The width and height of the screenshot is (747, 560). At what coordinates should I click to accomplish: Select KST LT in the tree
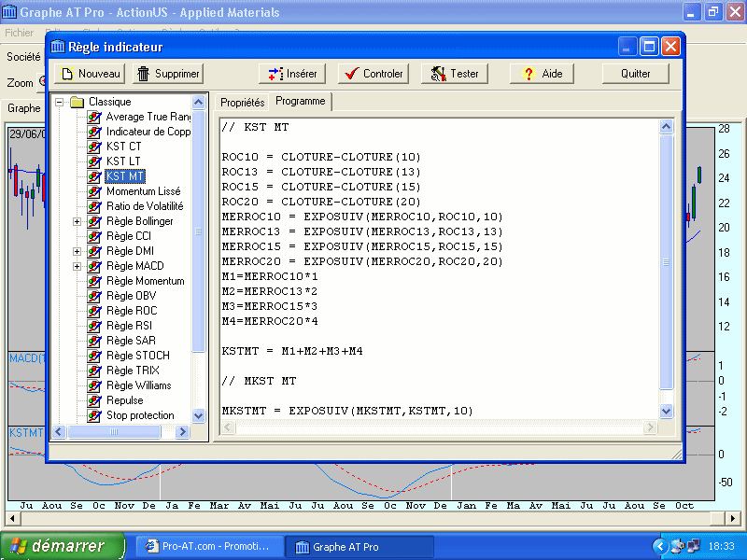pyautogui.click(x=123, y=161)
